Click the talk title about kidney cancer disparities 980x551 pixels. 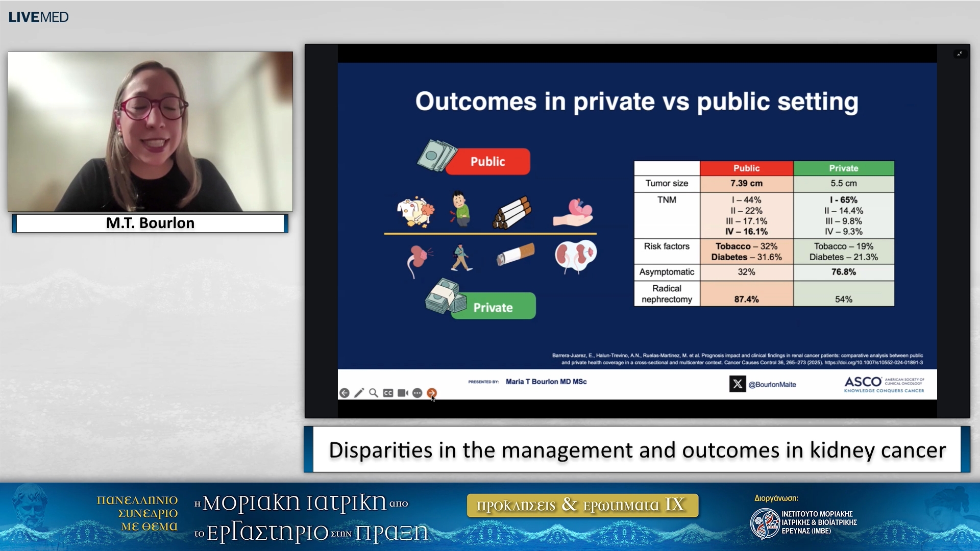point(637,450)
